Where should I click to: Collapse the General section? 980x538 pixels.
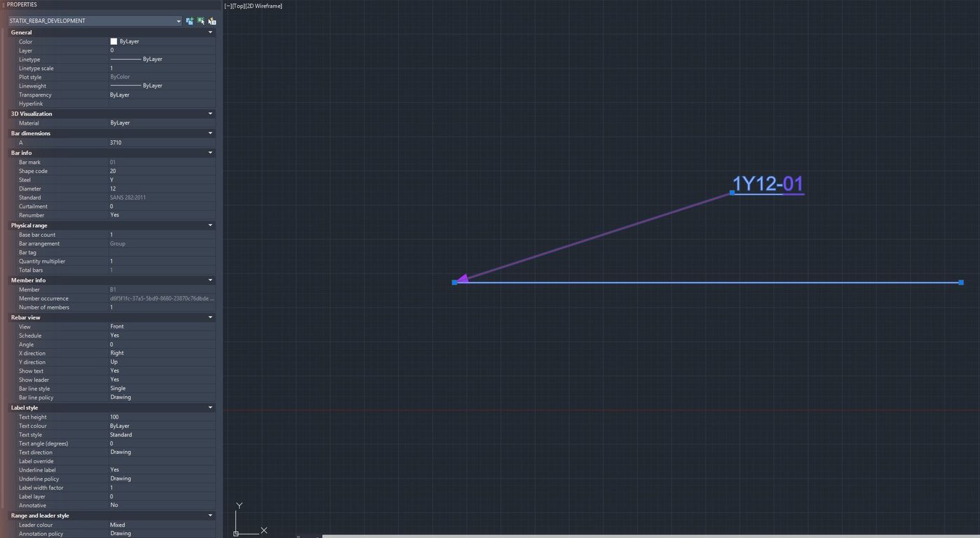click(x=211, y=32)
